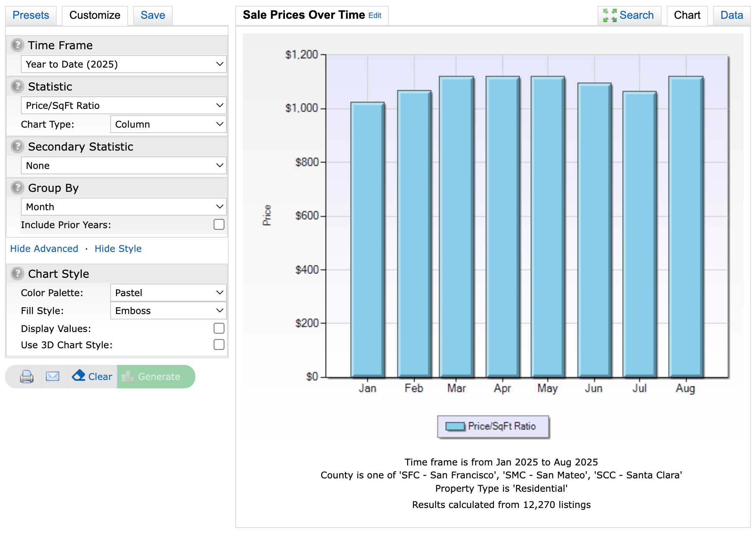The image size is (756, 533).
Task: Click the Price/SqFt Ratio legend swatch
Action: [455, 426]
